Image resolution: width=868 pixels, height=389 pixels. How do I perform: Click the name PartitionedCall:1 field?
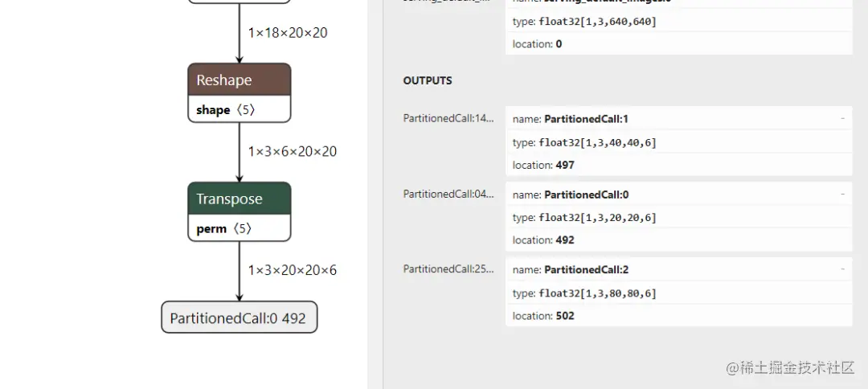678,118
